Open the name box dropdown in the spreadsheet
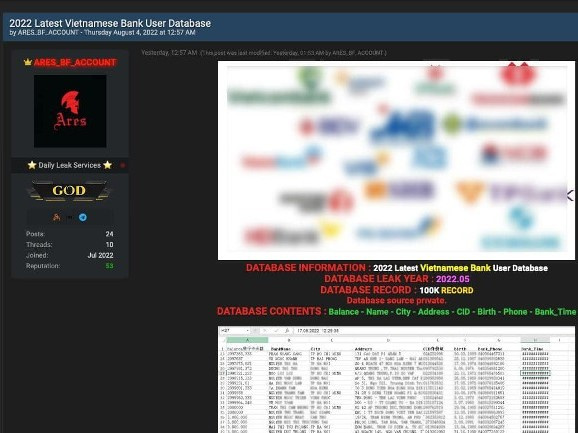The width and height of the screenshot is (578, 433). (247, 331)
